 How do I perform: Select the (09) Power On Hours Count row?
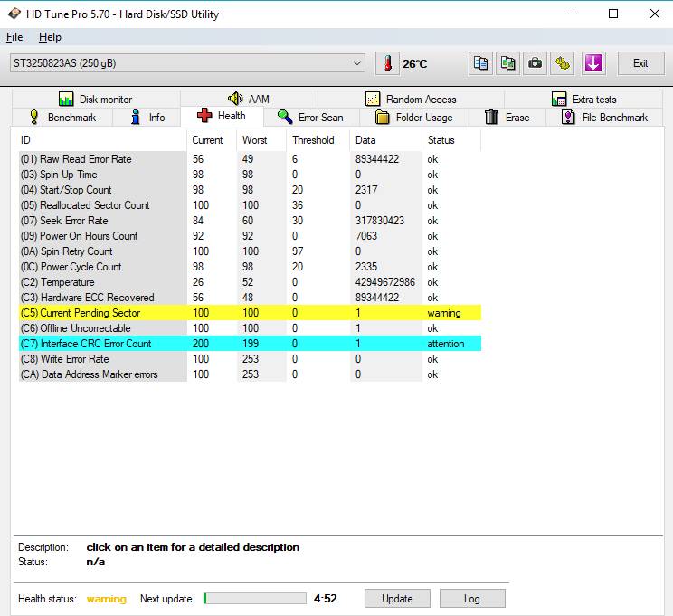tap(250, 236)
